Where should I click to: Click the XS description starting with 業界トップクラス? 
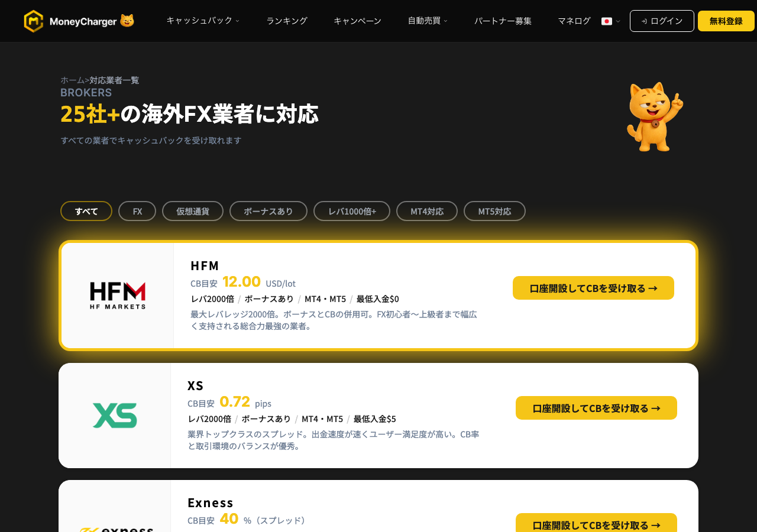[x=334, y=440]
